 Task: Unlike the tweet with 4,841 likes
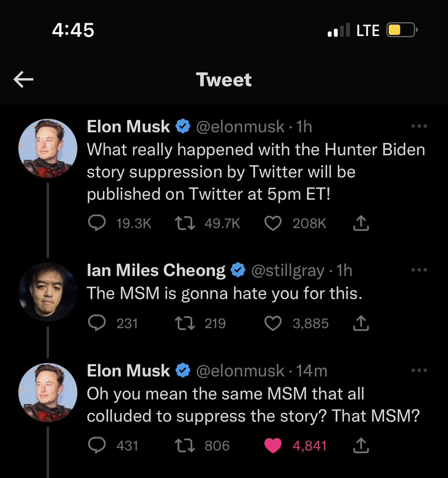pos(273,446)
